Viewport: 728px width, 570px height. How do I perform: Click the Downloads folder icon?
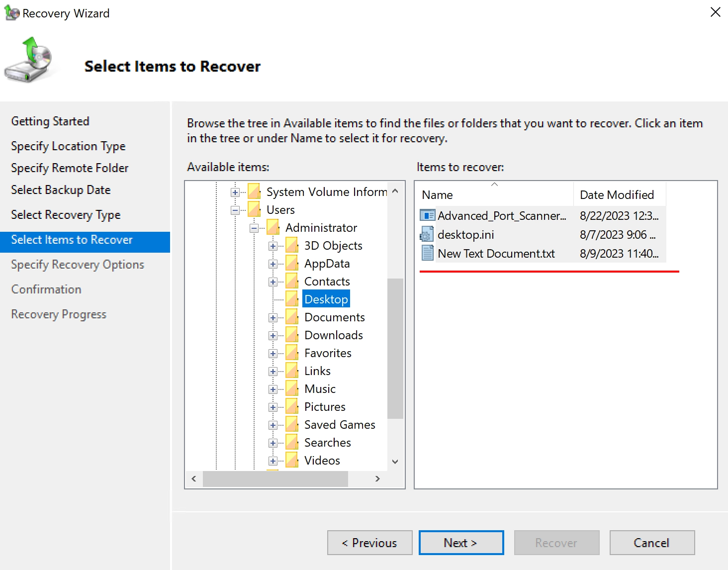click(x=292, y=335)
